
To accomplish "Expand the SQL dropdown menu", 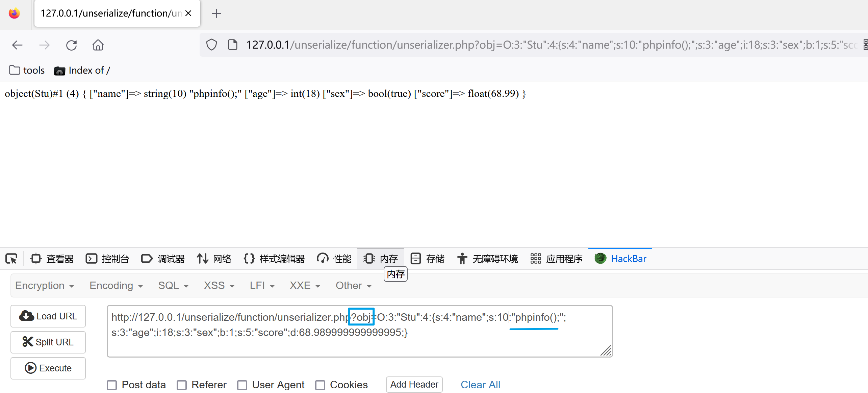I will tap(172, 286).
